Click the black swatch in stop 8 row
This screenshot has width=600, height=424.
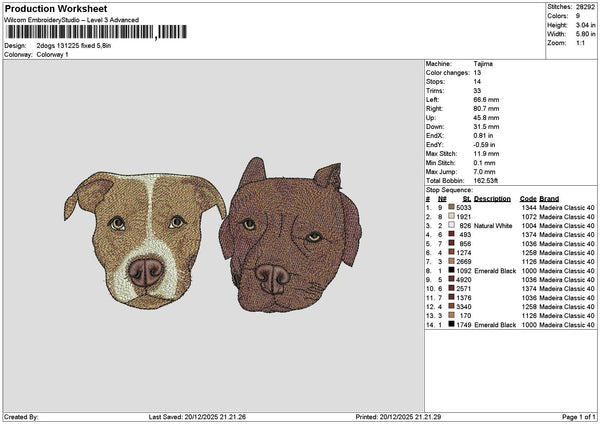point(452,270)
